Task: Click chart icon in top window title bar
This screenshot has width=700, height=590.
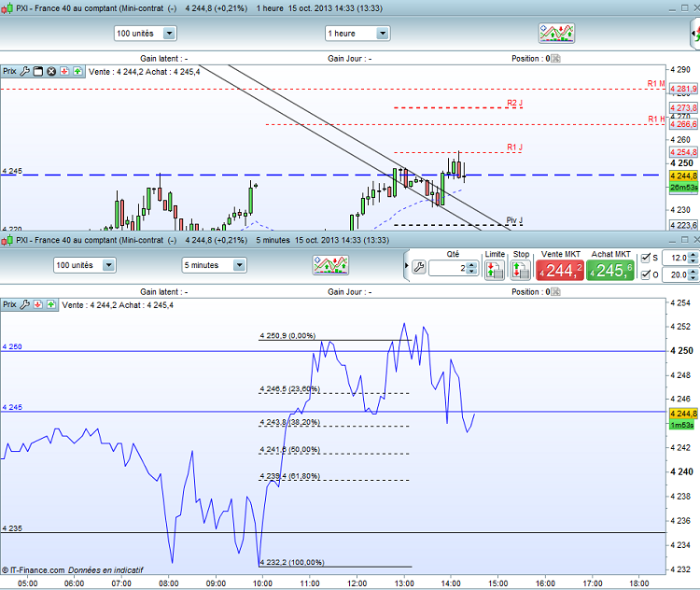Action: pyautogui.click(x=7, y=8)
